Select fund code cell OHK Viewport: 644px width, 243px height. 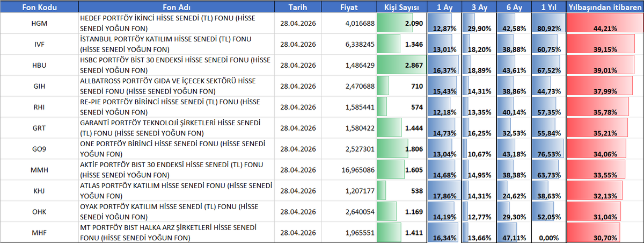click(x=39, y=211)
